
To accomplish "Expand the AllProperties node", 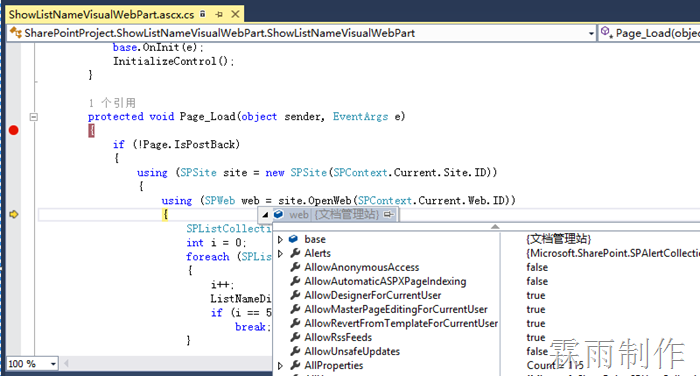I will tap(280, 366).
